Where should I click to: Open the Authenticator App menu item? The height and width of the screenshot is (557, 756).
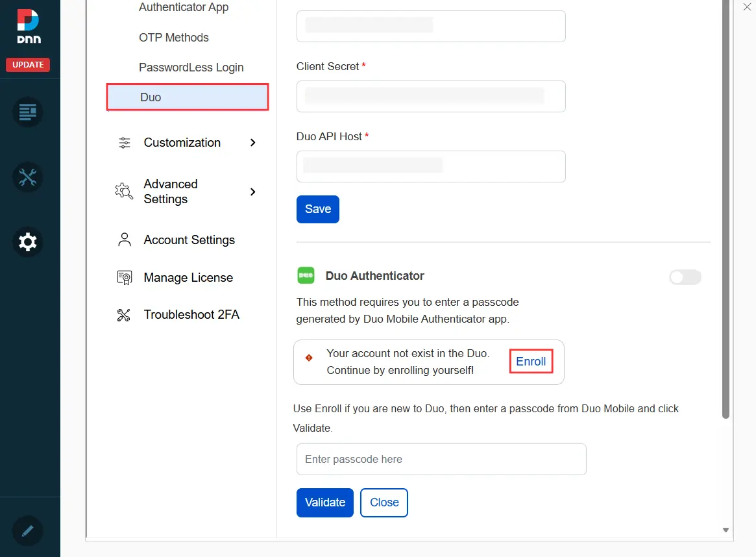pyautogui.click(x=184, y=7)
